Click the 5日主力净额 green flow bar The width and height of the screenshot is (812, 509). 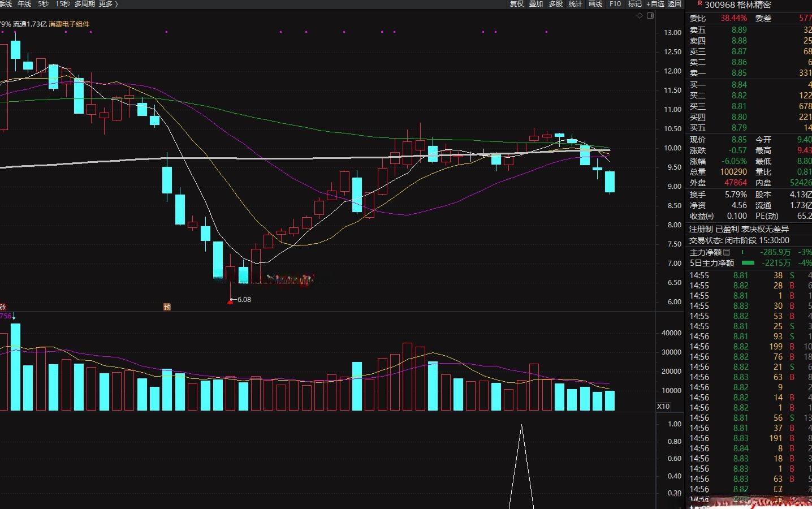coord(748,263)
